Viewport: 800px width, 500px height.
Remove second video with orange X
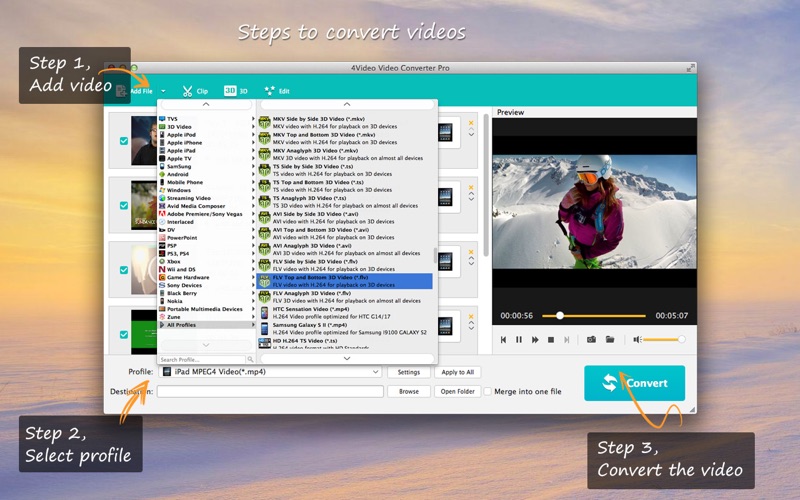click(471, 187)
